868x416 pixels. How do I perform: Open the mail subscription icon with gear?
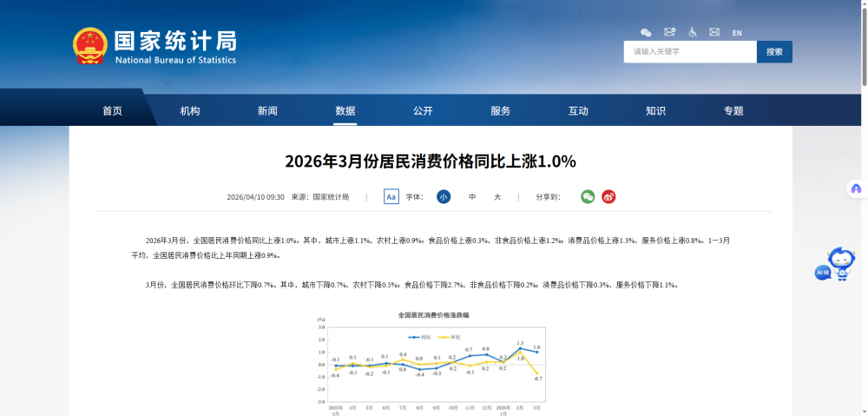pos(669,32)
